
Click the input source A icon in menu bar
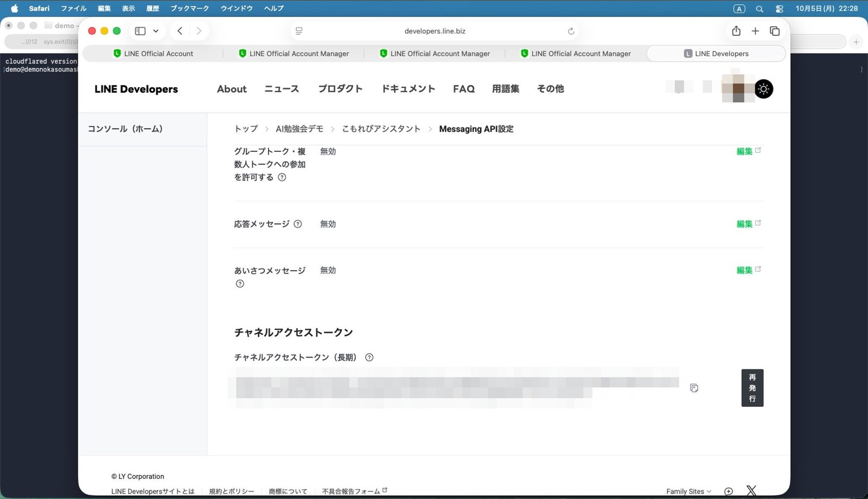[739, 9]
